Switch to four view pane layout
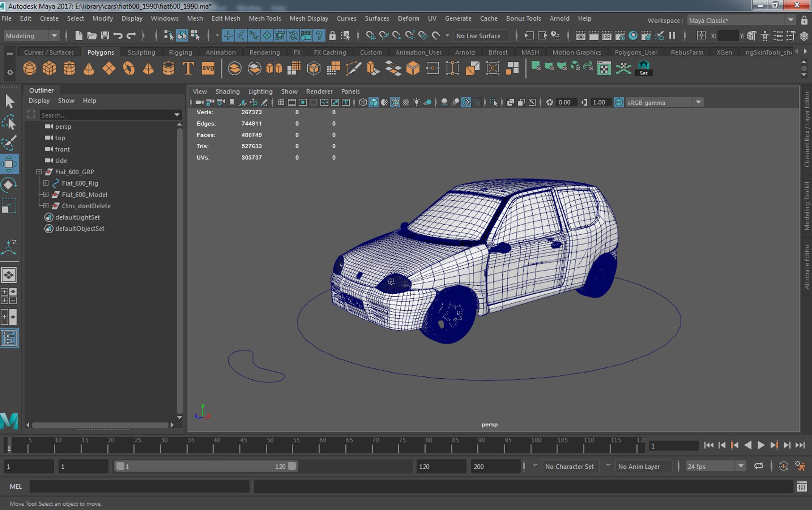Viewport: 812px width, 510px height. [x=9, y=296]
